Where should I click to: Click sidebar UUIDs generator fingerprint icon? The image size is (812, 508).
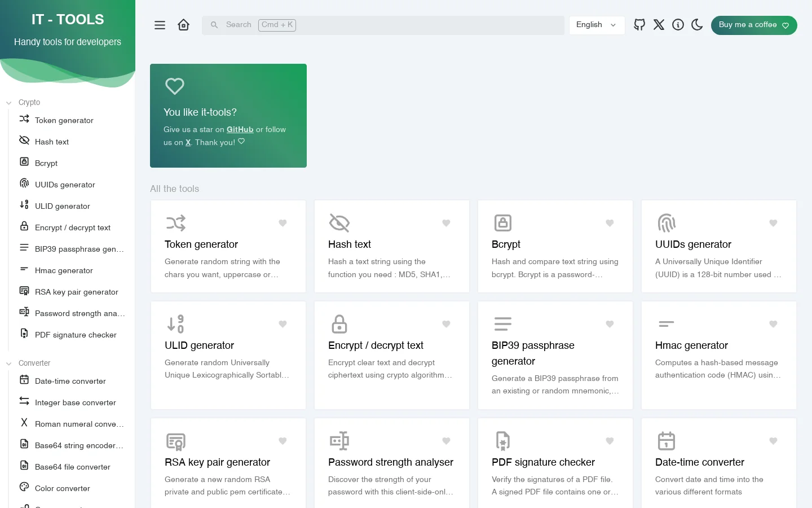24,183
